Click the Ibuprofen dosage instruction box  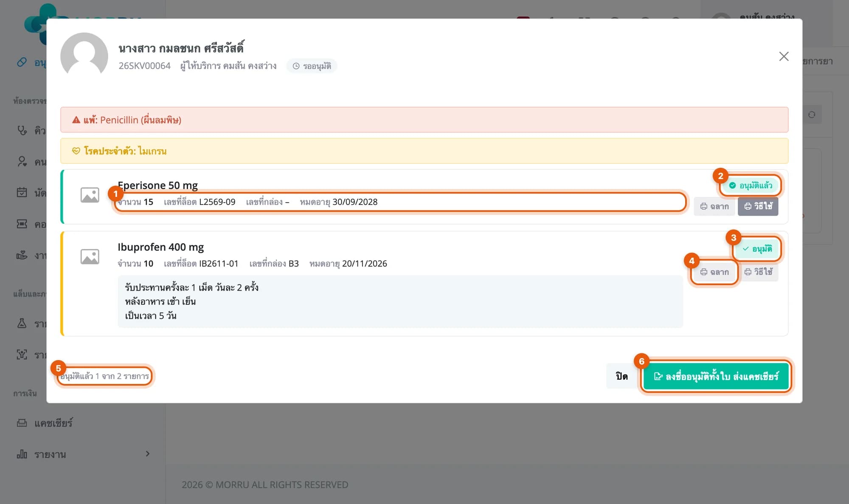[x=400, y=302]
